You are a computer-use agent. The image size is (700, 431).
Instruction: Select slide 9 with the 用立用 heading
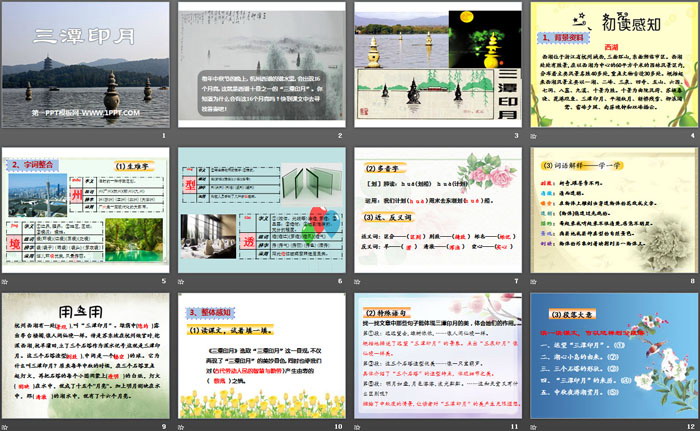click(87, 359)
